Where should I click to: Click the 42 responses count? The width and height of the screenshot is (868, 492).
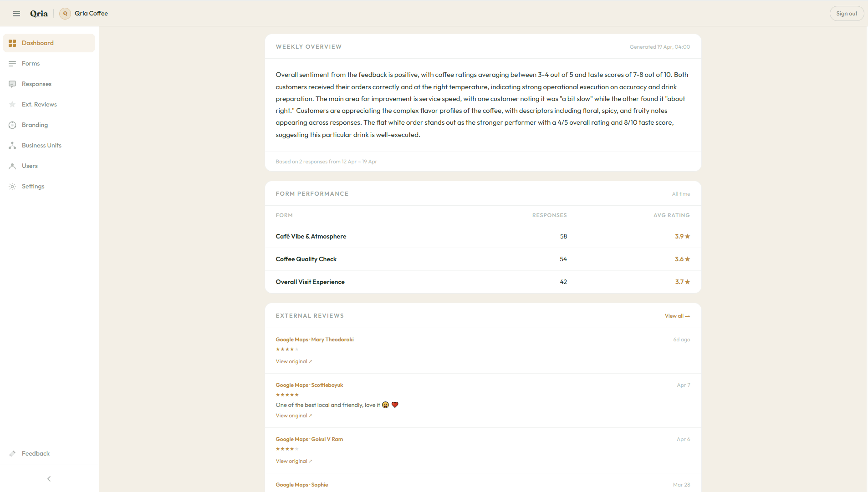563,282
